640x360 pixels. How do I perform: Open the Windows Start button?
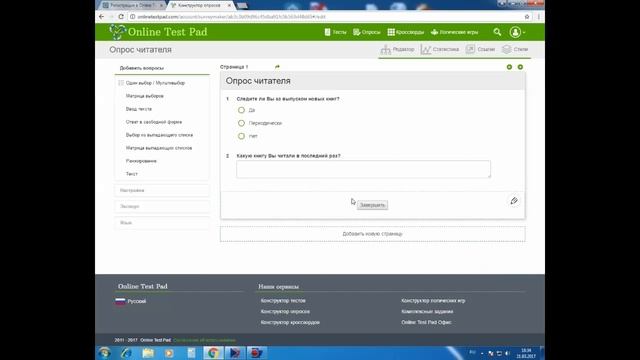105,353
